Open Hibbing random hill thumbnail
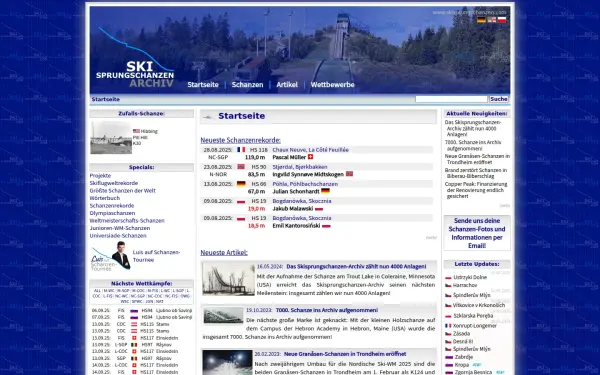Viewport: 600px width, 375px height. (111, 138)
